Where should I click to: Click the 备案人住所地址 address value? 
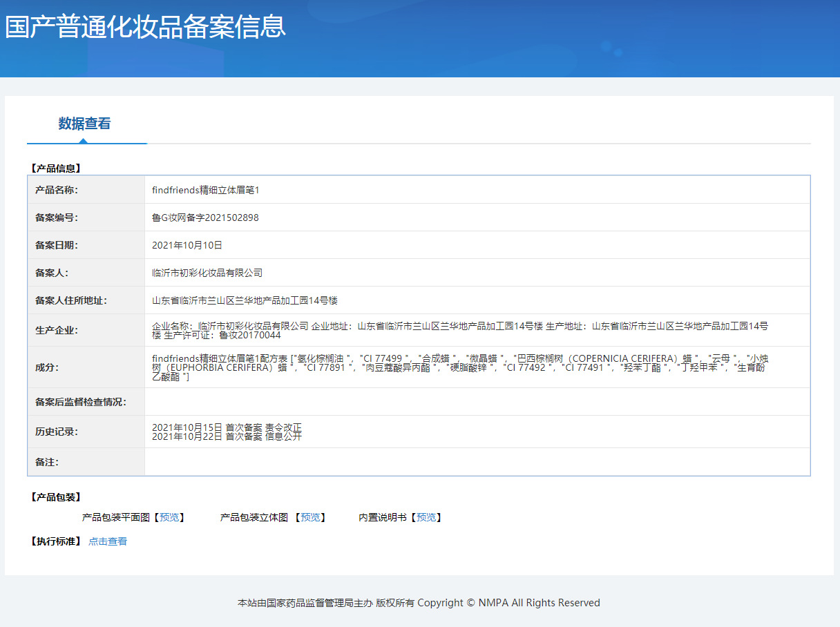tap(245, 300)
